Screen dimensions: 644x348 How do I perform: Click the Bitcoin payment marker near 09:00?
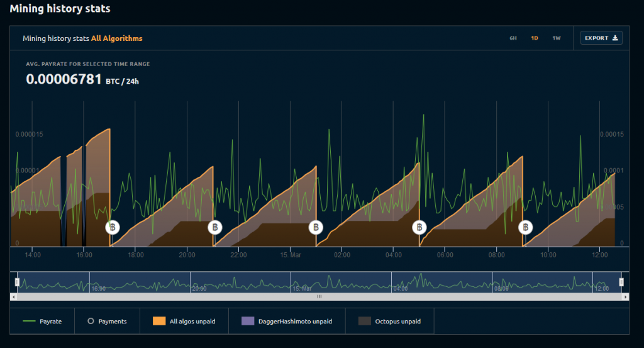point(525,227)
